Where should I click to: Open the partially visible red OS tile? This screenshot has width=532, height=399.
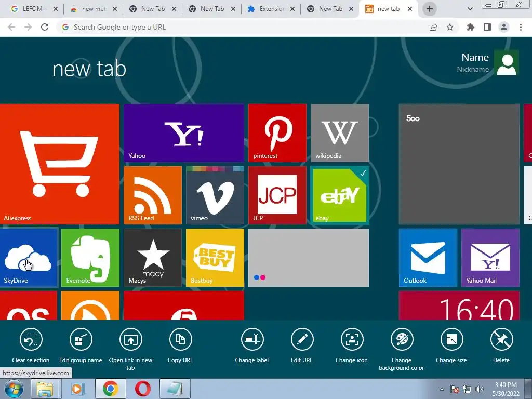(29, 305)
